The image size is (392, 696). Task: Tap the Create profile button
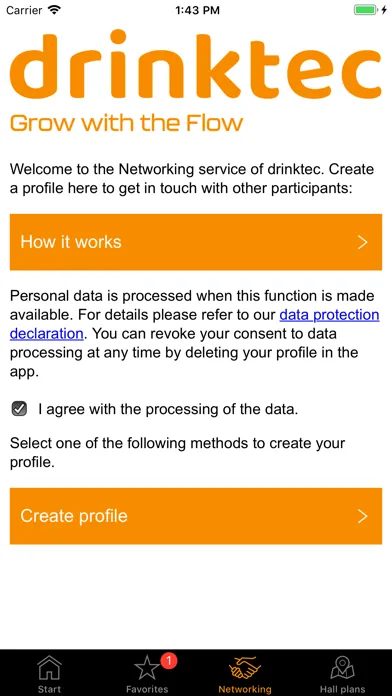click(196, 516)
